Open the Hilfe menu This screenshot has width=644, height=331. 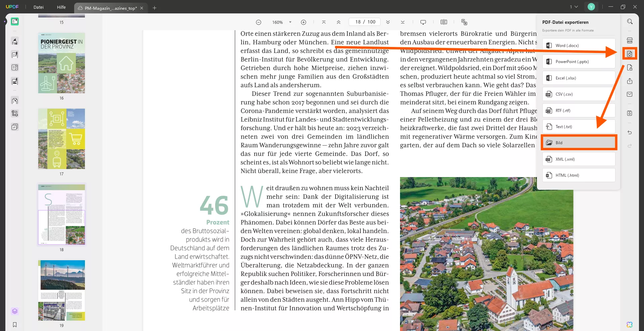click(61, 7)
